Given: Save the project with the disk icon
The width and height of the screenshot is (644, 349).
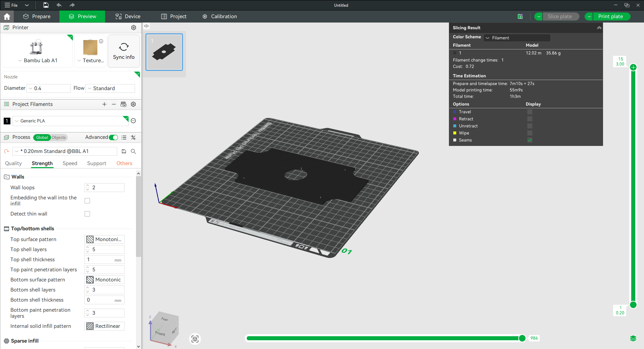Looking at the screenshot, I should (46, 5).
